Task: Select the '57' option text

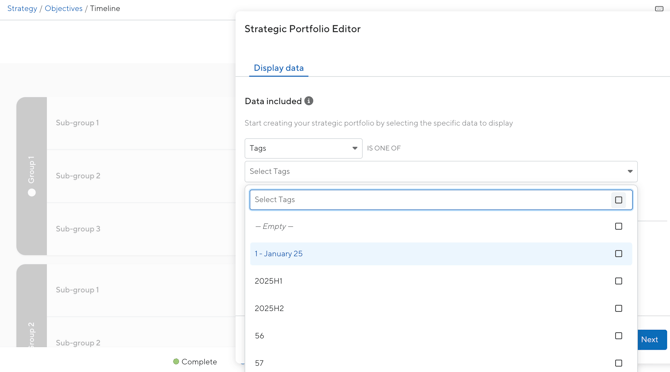Action: [x=259, y=363]
